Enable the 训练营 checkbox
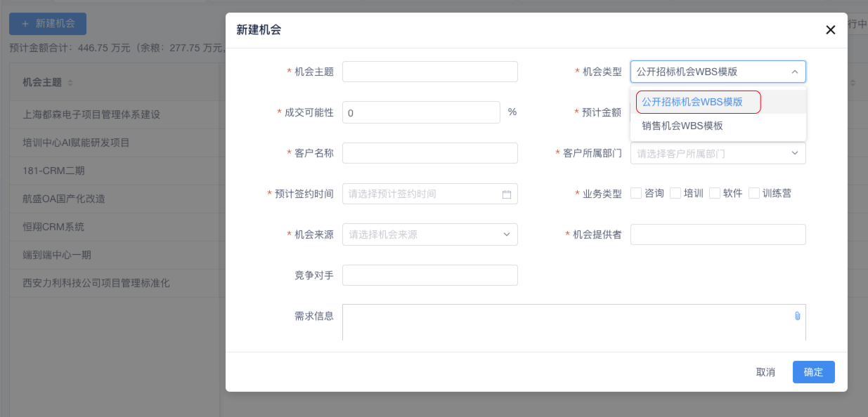 coord(754,193)
